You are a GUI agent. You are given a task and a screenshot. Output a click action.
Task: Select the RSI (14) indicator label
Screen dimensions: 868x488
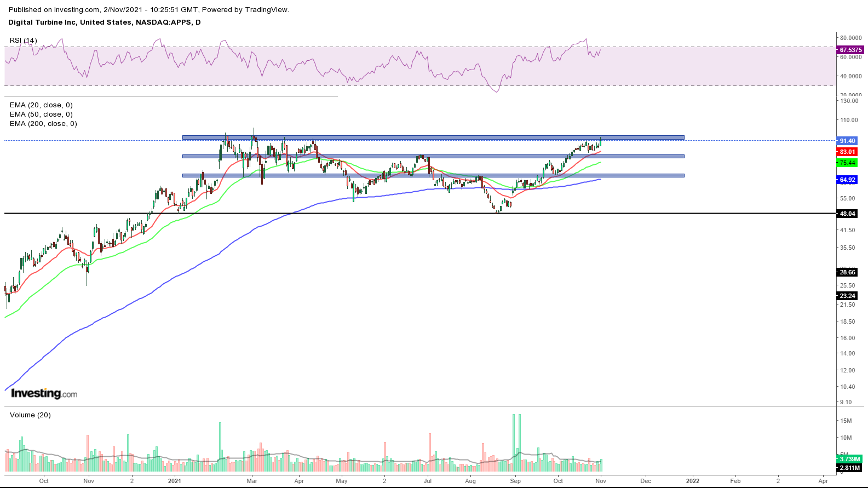click(24, 41)
